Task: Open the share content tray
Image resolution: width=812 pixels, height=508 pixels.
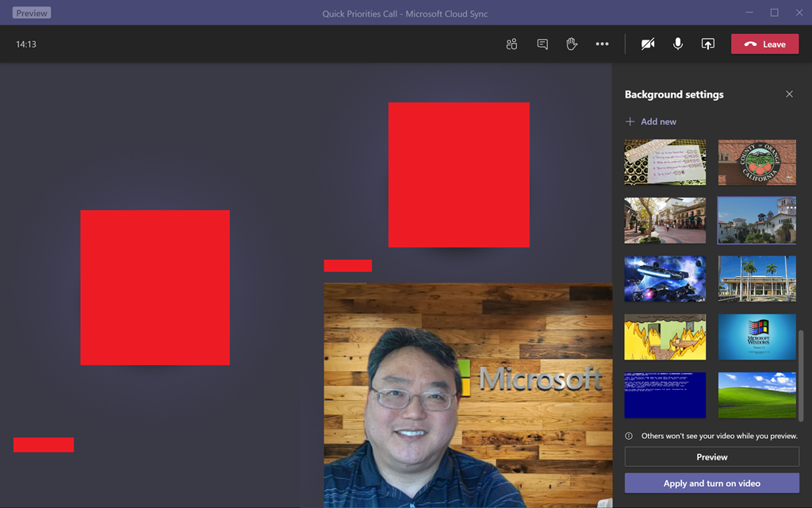Action: click(x=708, y=44)
